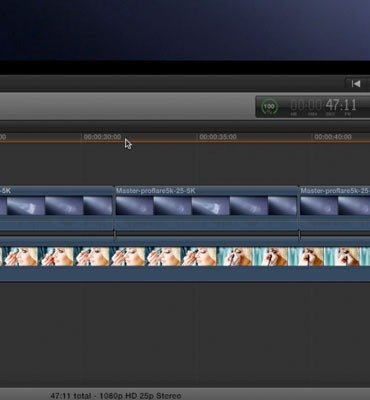The image size is (370, 400).
Task: Click the viewer preview area above the timeline
Action: click(185, 31)
